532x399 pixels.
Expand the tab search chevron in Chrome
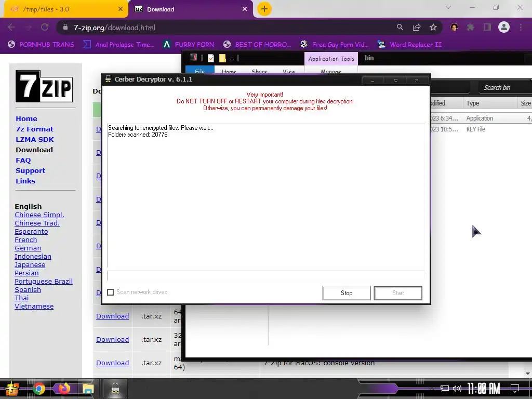(x=448, y=7)
